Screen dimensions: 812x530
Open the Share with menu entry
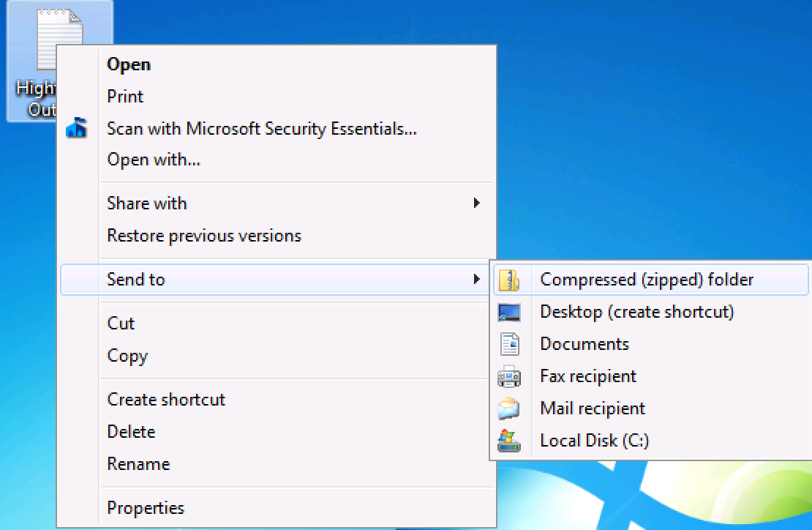point(277,203)
